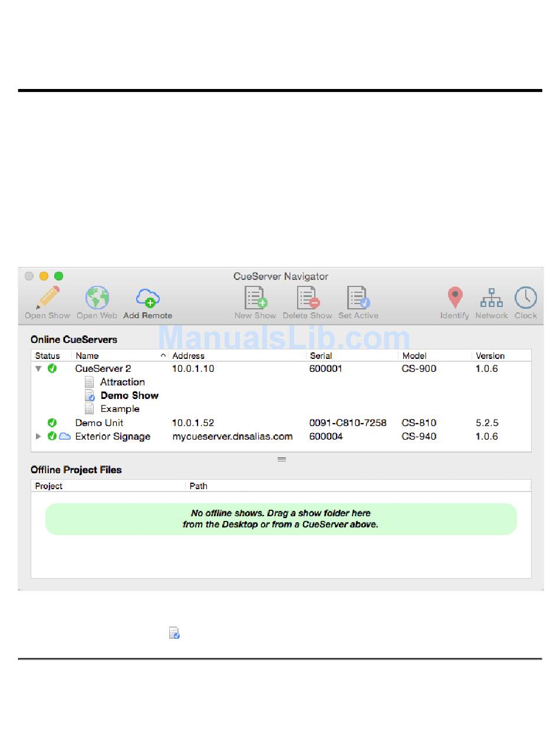Click the 'No offline shows' drop area

[281, 519]
